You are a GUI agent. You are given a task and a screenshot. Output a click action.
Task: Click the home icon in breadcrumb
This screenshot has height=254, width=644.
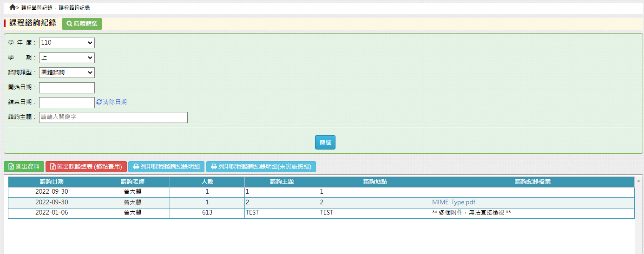click(12, 7)
